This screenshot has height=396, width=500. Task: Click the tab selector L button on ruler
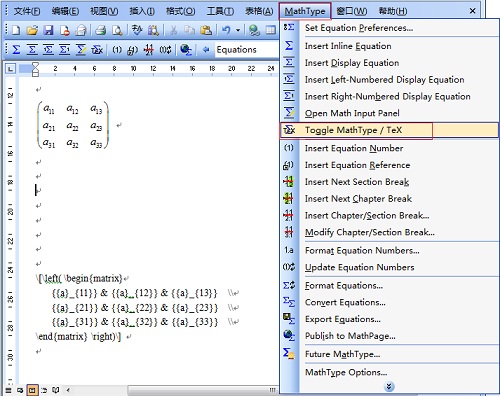tap(11, 69)
